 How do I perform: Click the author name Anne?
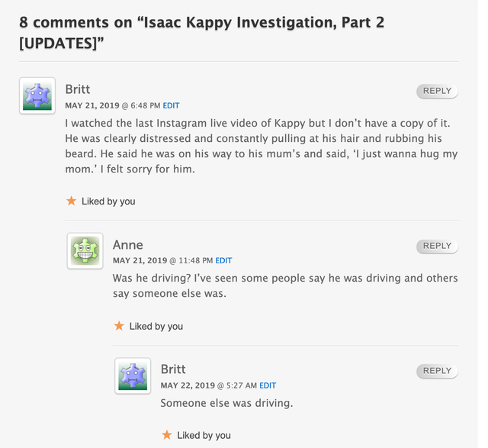tap(128, 244)
